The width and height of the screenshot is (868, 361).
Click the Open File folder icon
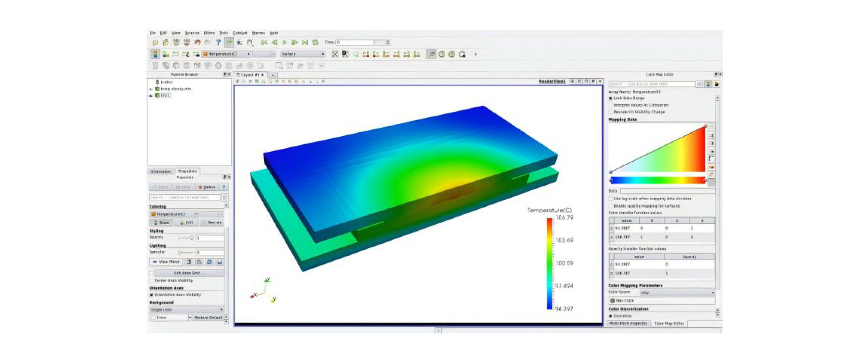[x=155, y=42]
